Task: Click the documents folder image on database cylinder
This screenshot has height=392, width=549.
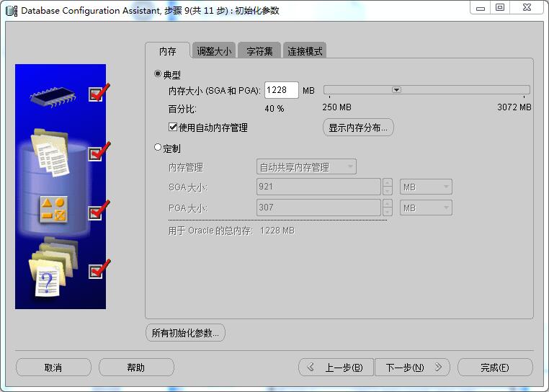Action: tap(50, 152)
